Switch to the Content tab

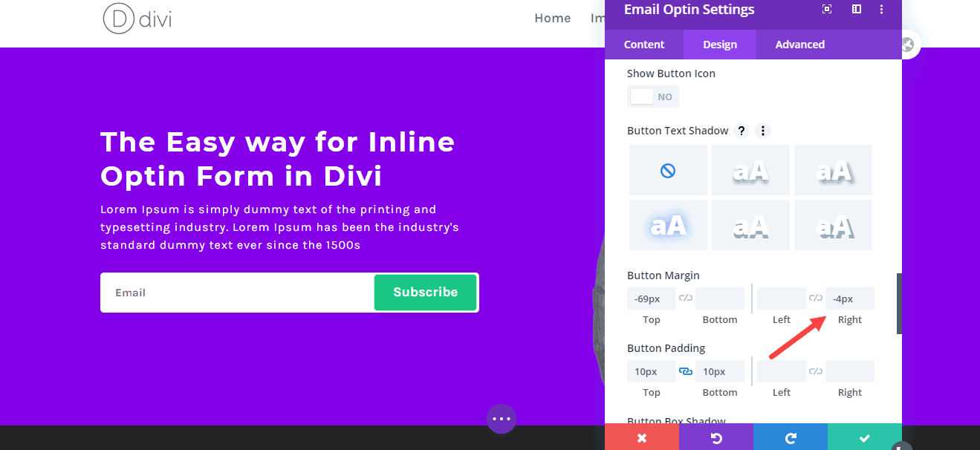tap(644, 45)
